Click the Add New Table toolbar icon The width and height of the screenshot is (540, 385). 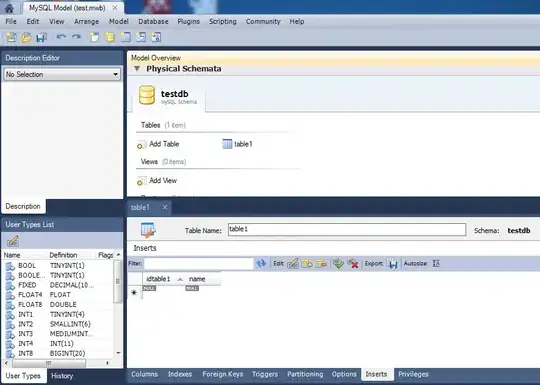[x=126, y=37]
